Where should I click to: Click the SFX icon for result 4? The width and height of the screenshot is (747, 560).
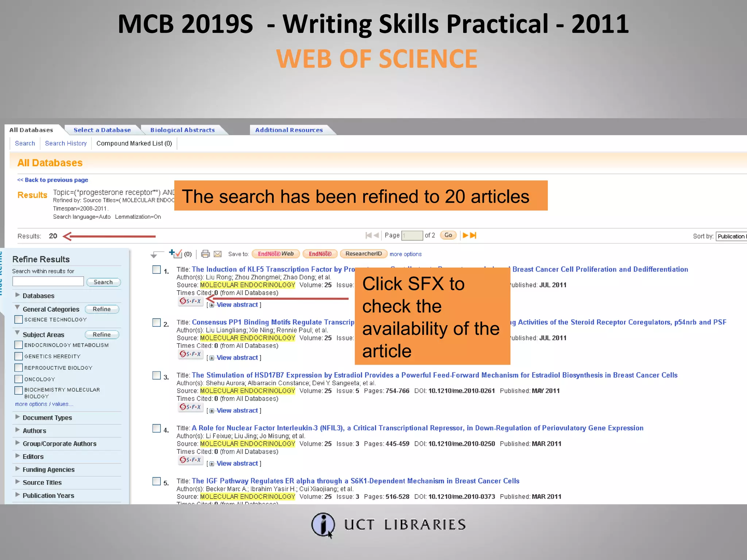pos(190,460)
